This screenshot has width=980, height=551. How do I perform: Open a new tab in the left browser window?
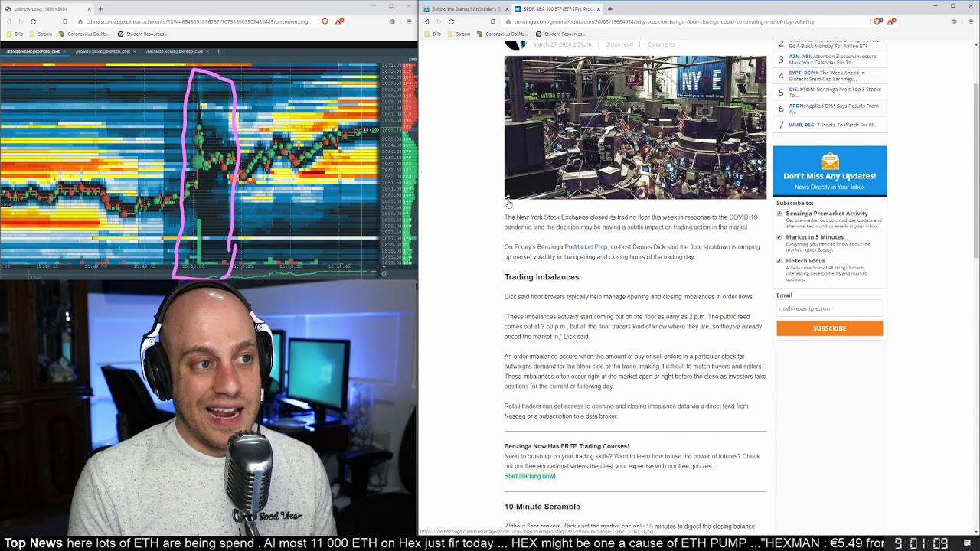100,9
